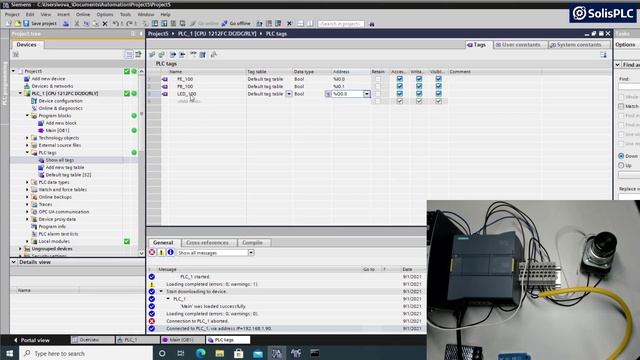The width and height of the screenshot is (640, 360).
Task: Toggle the blue information filter icon
Action: click(x=171, y=252)
